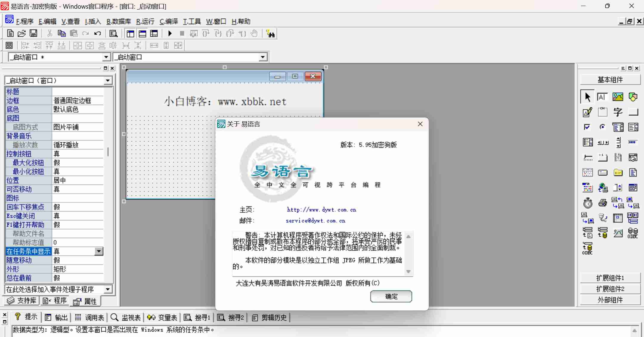Expand the 扩展组件2 component group
The image size is (644, 337).
tap(610, 289)
